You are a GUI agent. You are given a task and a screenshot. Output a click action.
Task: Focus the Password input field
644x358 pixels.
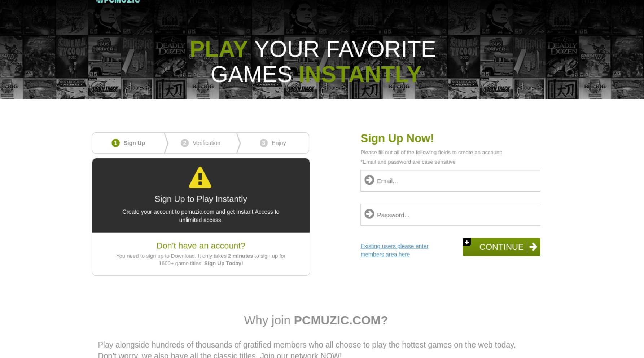click(450, 215)
